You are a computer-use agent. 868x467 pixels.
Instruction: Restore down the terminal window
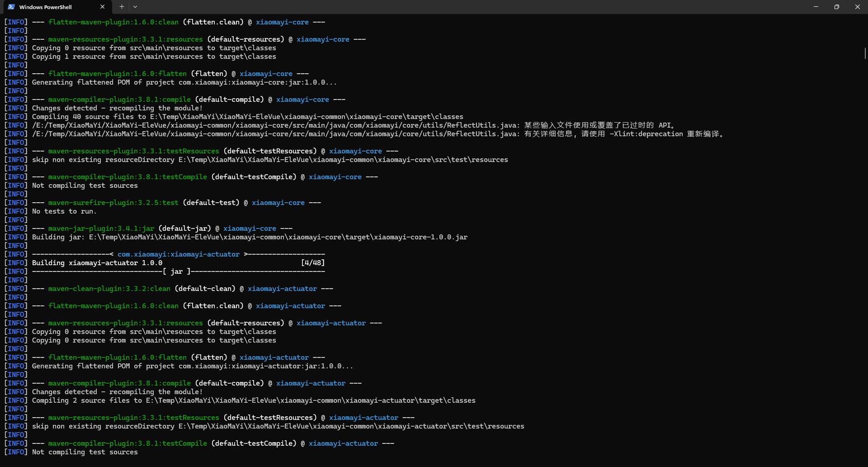click(x=837, y=7)
